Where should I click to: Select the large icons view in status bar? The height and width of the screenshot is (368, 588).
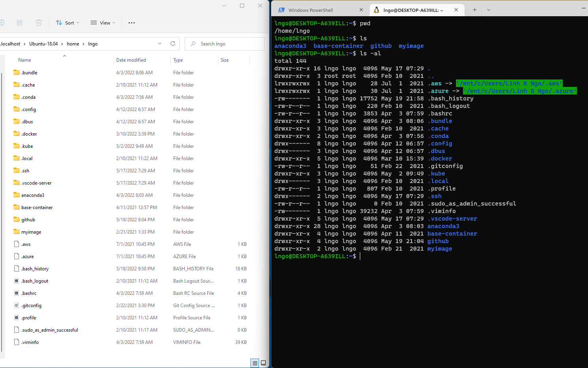263,362
